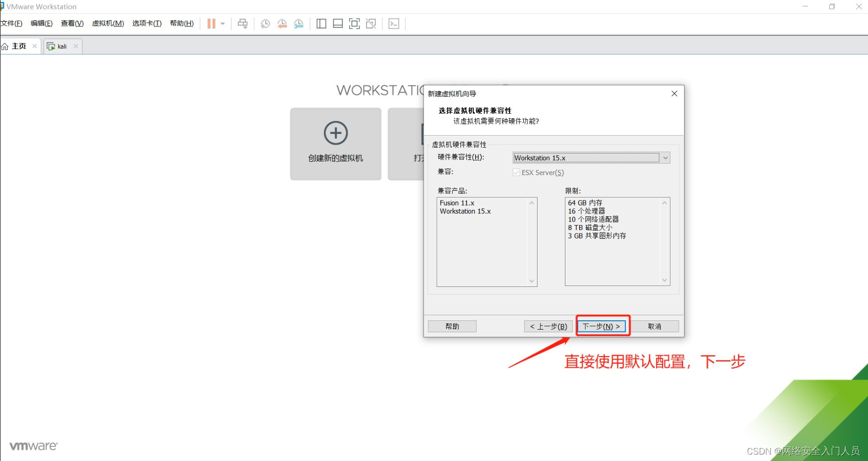
Task: Enter full screen mode
Action: [355, 23]
